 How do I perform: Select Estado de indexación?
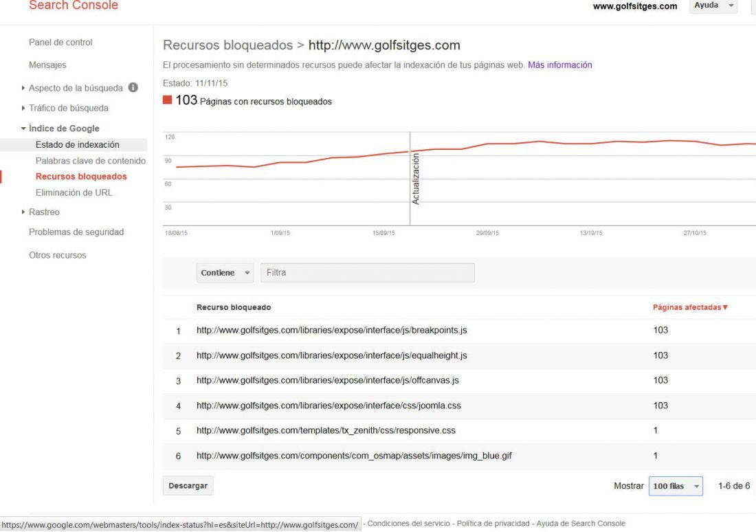pyautogui.click(x=77, y=145)
